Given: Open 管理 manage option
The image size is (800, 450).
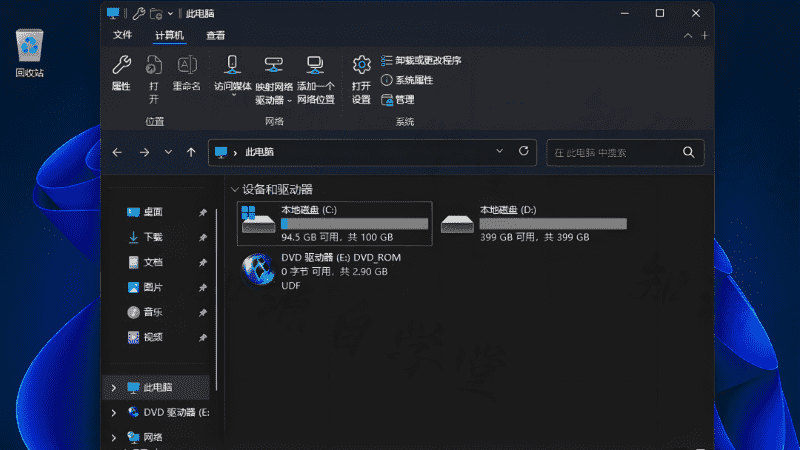Looking at the screenshot, I should (398, 100).
